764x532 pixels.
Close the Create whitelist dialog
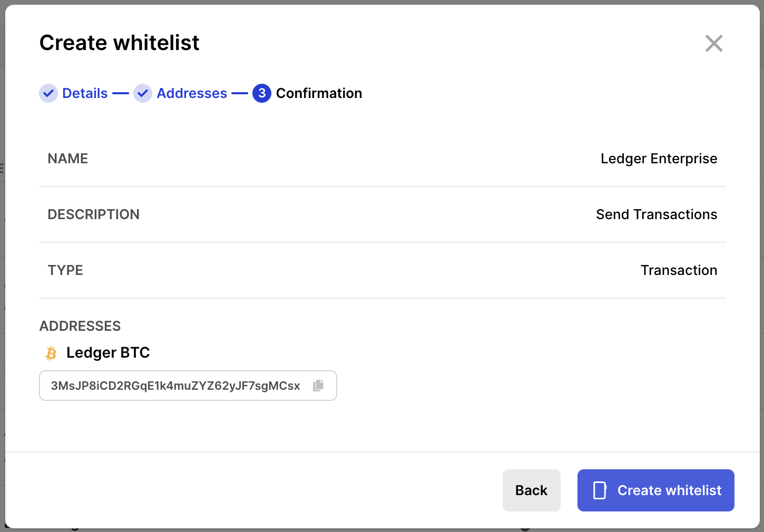point(714,43)
